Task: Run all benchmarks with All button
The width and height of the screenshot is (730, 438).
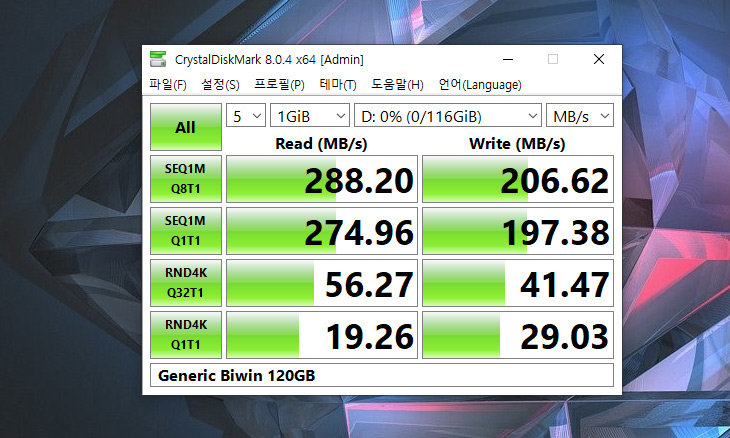Action: pos(186,127)
